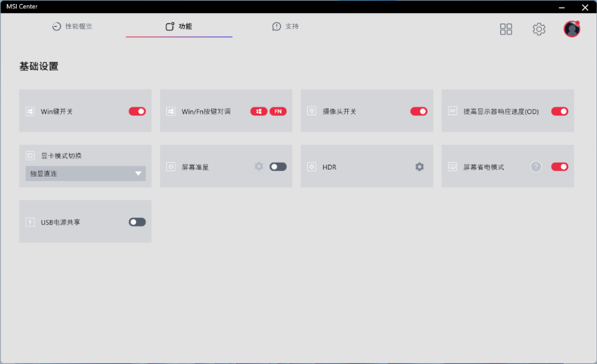Image resolution: width=597 pixels, height=364 pixels.
Task: Click the user profile avatar
Action: point(571,29)
